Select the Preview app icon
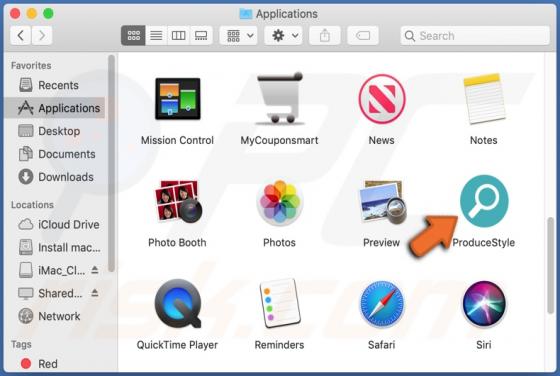 pos(382,202)
